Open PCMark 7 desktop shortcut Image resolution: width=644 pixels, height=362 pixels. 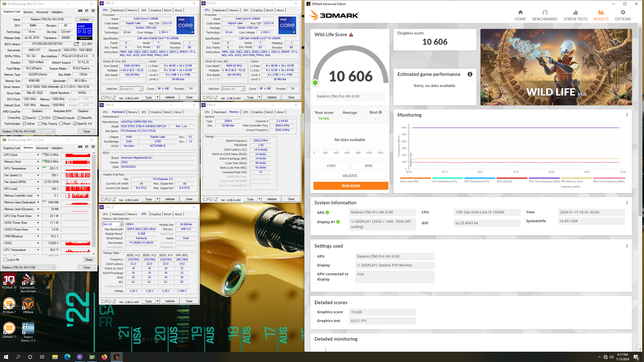[9, 306]
